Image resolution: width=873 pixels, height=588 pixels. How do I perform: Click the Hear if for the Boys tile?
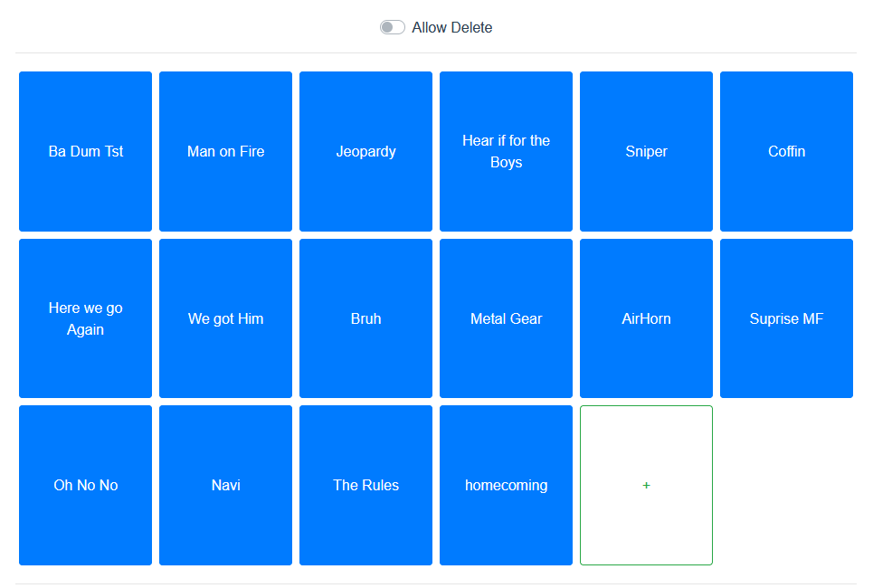pyautogui.click(x=506, y=151)
